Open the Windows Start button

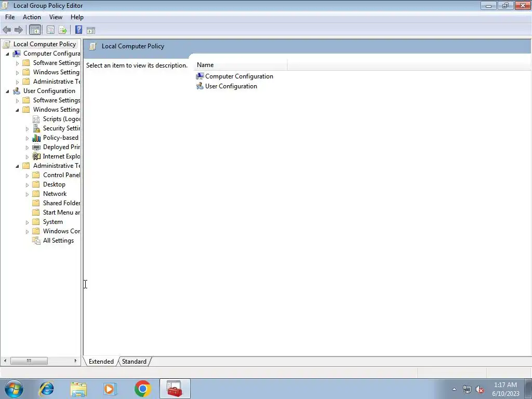coord(14,389)
